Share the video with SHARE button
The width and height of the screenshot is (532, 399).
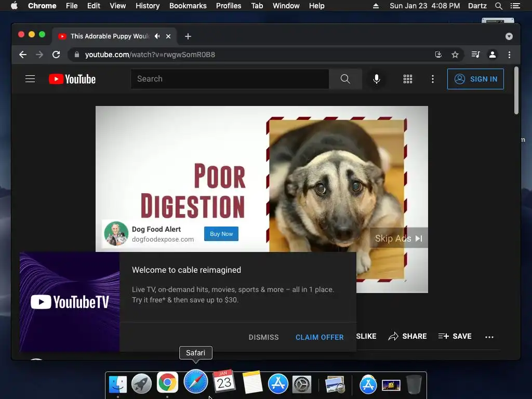tap(407, 336)
